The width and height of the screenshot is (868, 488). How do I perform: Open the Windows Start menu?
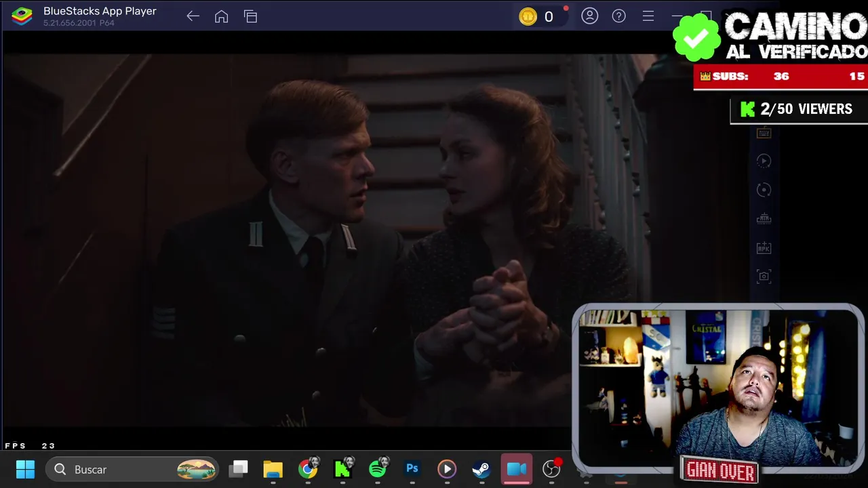[x=25, y=469]
